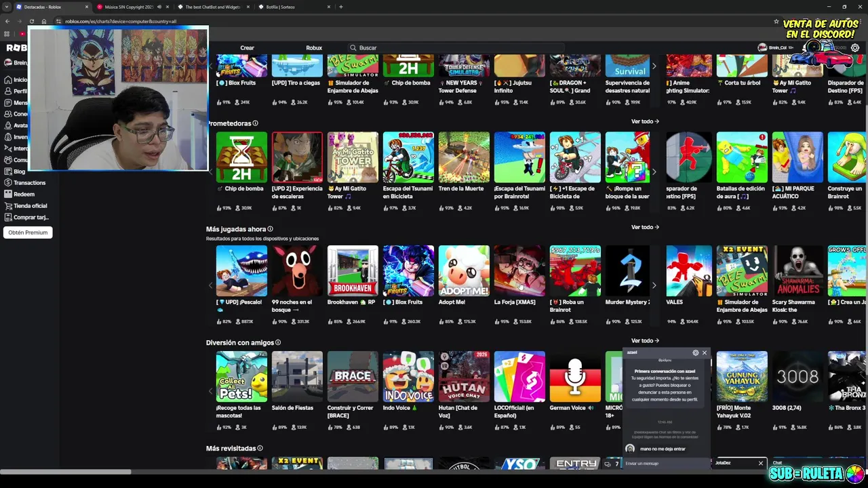
Task: Show info icon next to Diversión con amigos
Action: click(278, 342)
